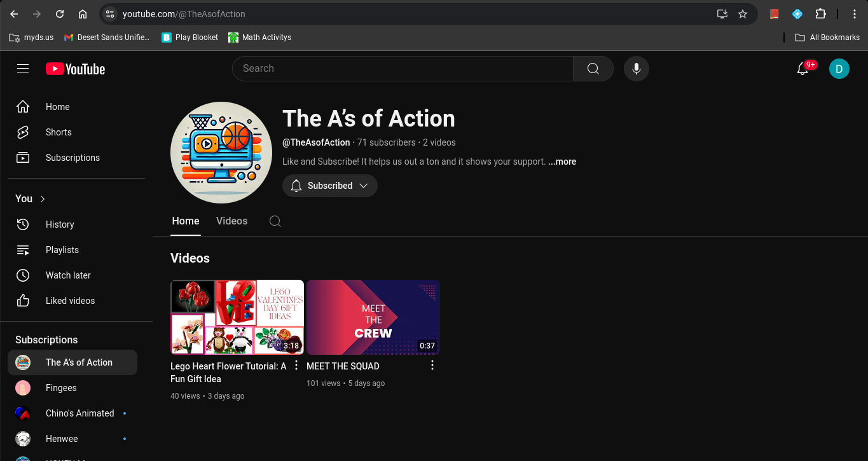
Task: Click the search magnifier button
Action: pos(593,69)
